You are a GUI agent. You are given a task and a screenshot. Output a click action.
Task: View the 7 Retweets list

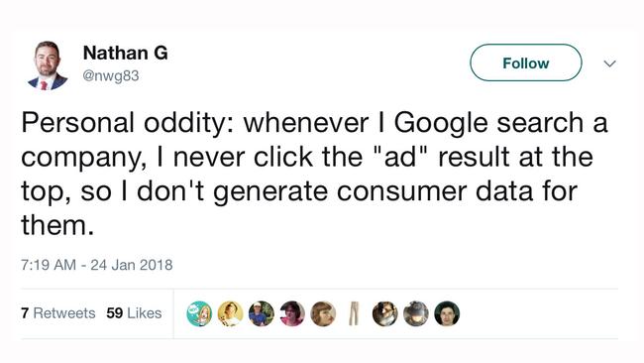pyautogui.click(x=57, y=313)
